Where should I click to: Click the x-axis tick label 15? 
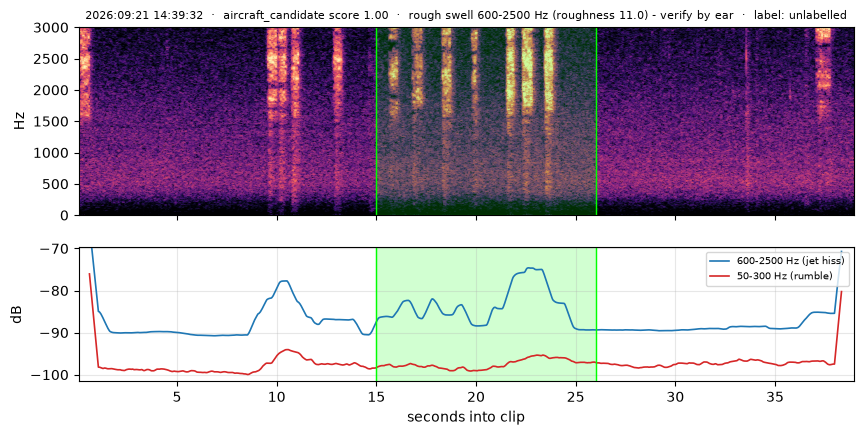point(376,396)
